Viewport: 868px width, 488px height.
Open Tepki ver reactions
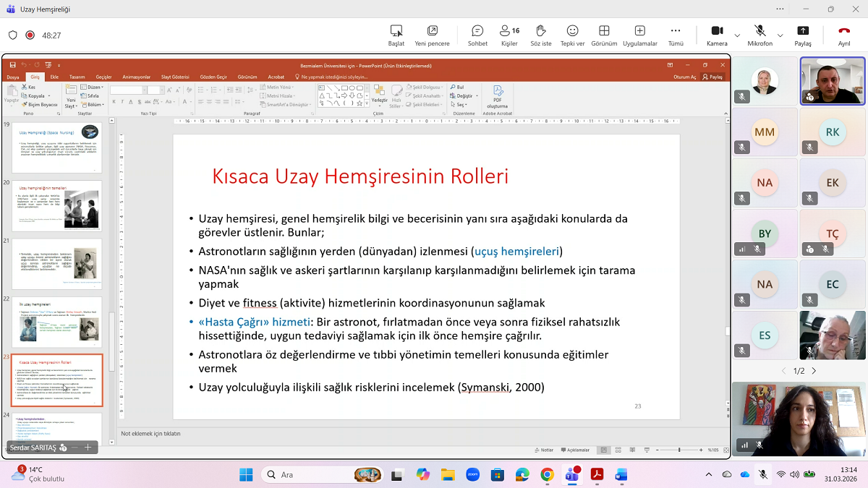click(x=572, y=35)
